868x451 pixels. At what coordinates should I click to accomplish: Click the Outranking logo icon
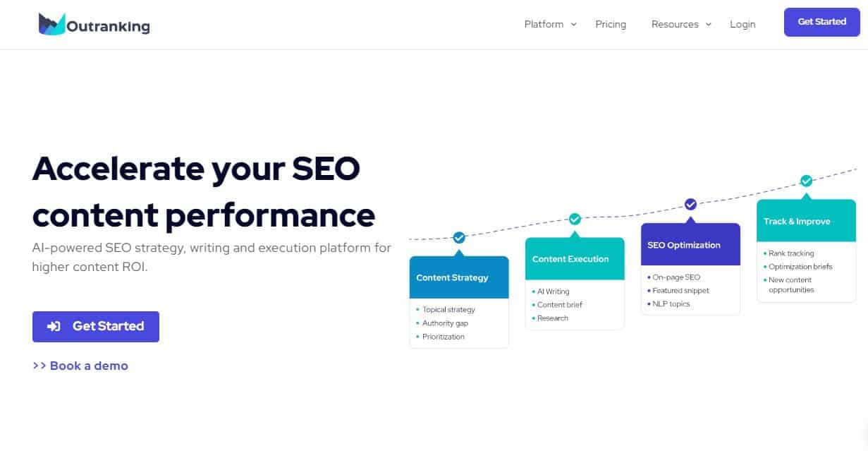(x=52, y=23)
